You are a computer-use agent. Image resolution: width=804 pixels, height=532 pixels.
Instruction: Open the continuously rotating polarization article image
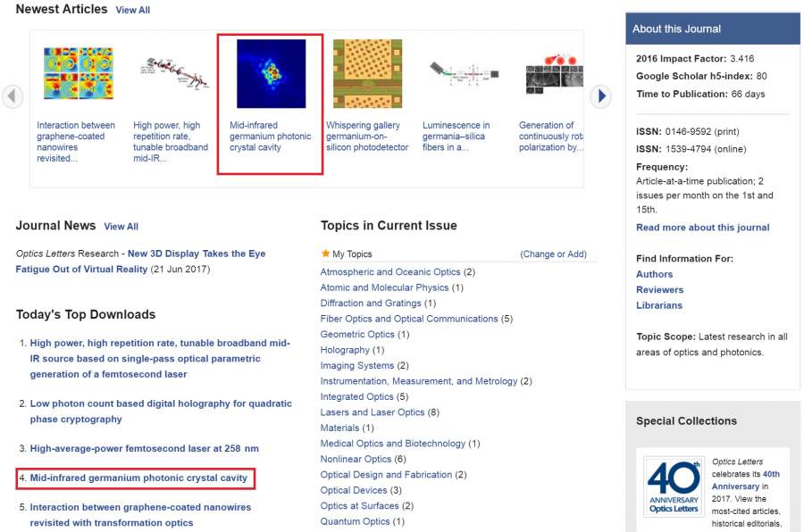click(554, 74)
